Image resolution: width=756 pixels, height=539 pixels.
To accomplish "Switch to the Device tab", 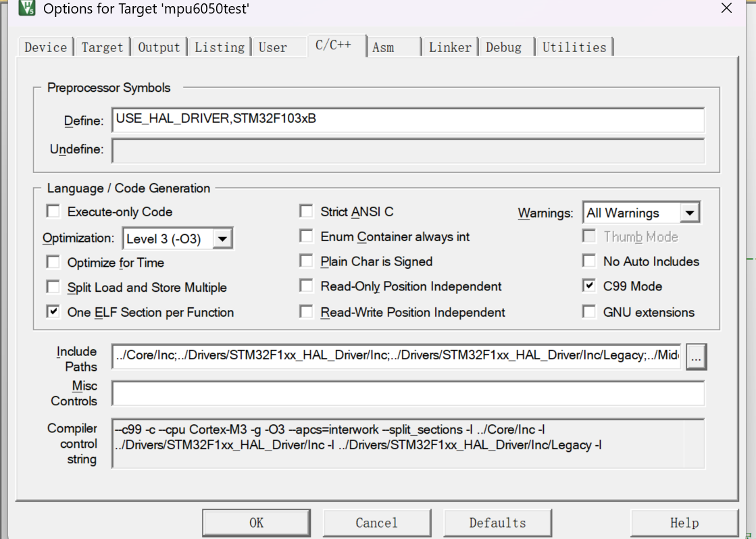I will coord(46,47).
